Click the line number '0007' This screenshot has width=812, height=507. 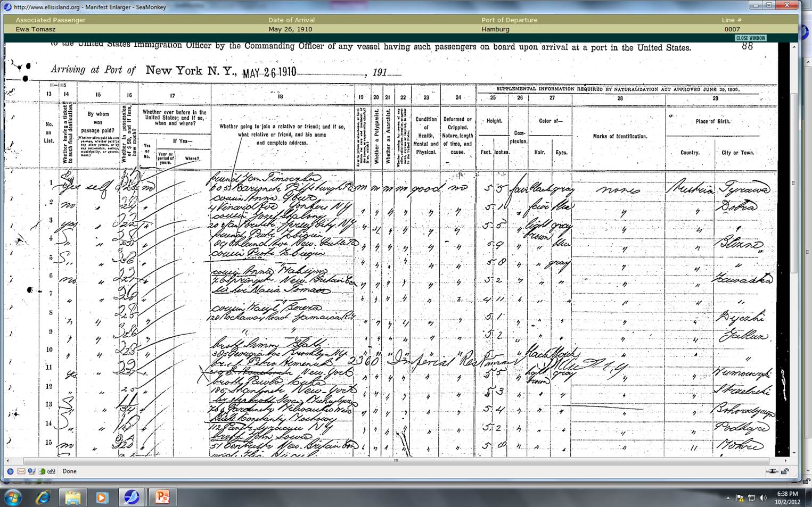[x=732, y=29]
